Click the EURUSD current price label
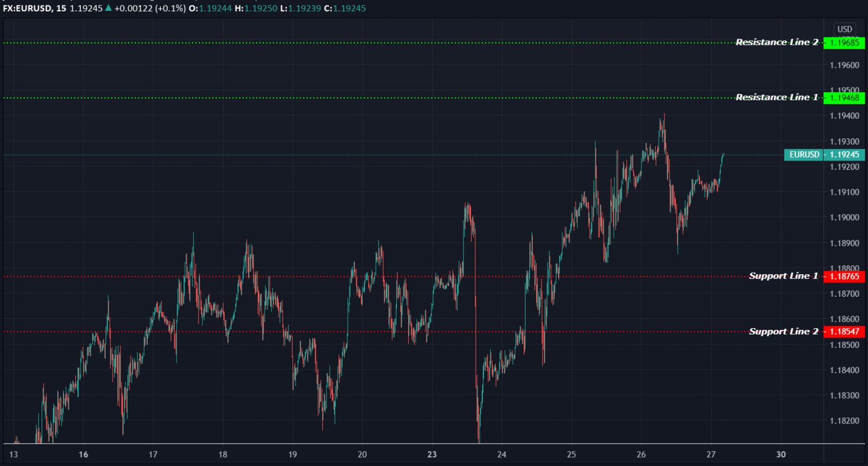The height and width of the screenshot is (466, 868). (x=804, y=155)
